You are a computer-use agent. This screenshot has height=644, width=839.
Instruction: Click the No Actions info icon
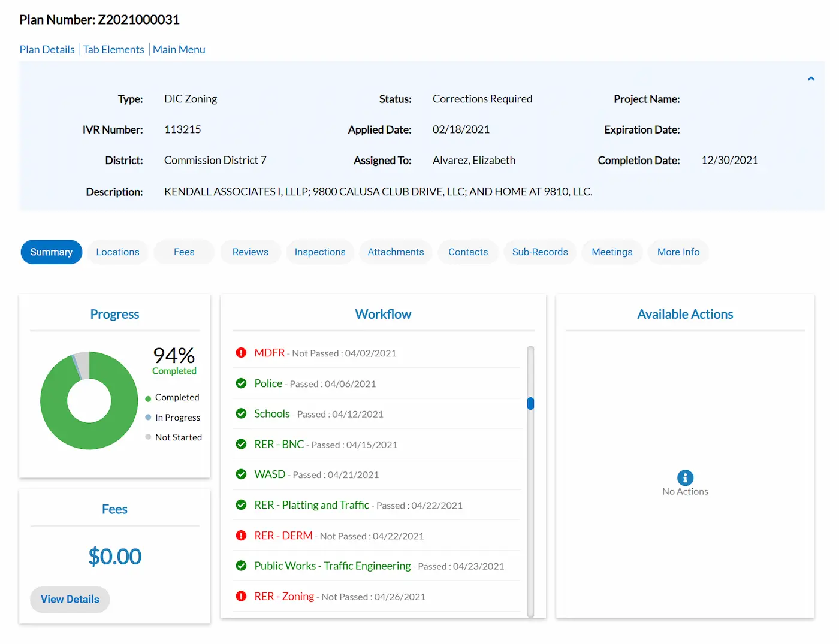pyautogui.click(x=685, y=477)
